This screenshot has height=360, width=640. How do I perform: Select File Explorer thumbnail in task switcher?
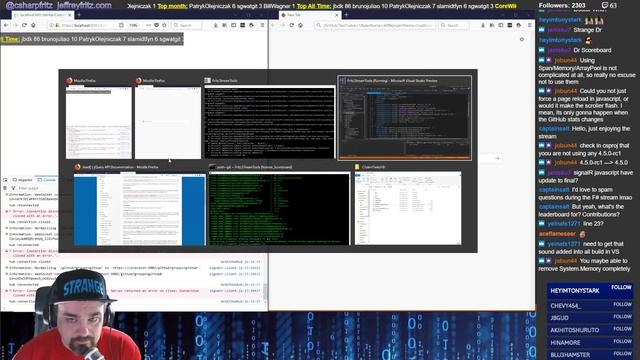(408, 205)
